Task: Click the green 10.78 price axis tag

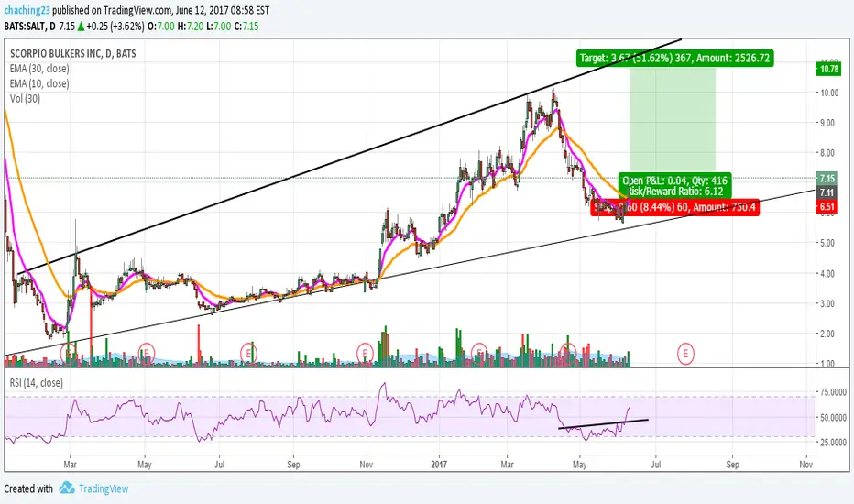Action: click(829, 69)
